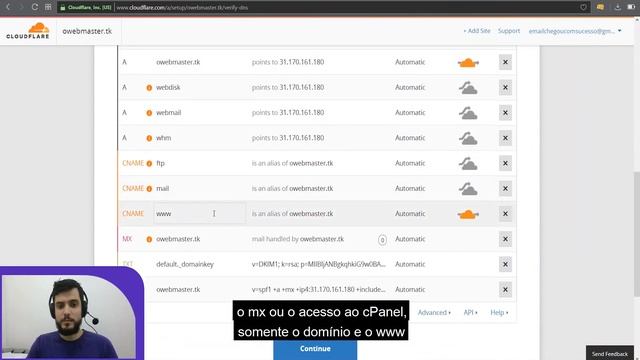Delete the SPF TXT record
Screen dimensions: 640x360
coord(505,290)
